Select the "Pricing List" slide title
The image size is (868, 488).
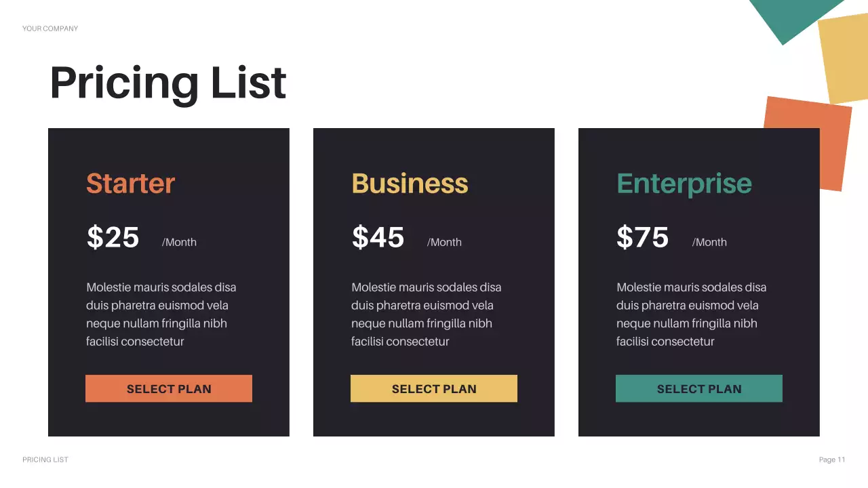click(x=168, y=83)
